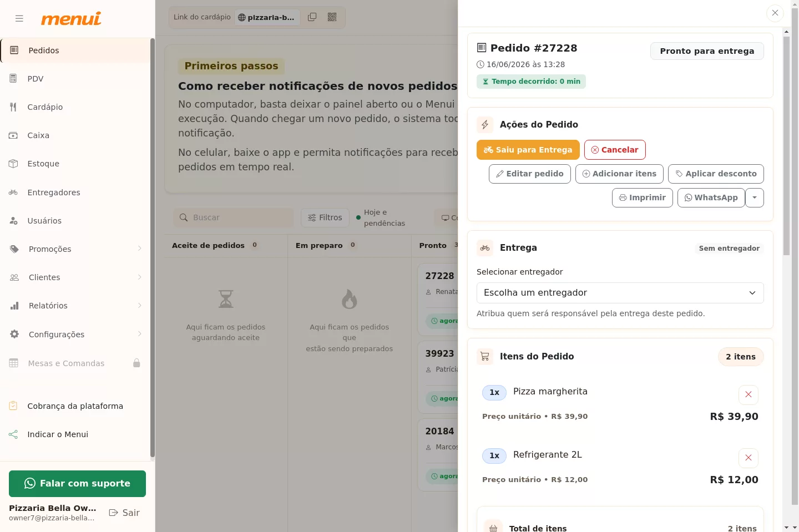Click the Pronto para entrega status badge
Image resolution: width=799 pixels, height=532 pixels.
(x=707, y=51)
